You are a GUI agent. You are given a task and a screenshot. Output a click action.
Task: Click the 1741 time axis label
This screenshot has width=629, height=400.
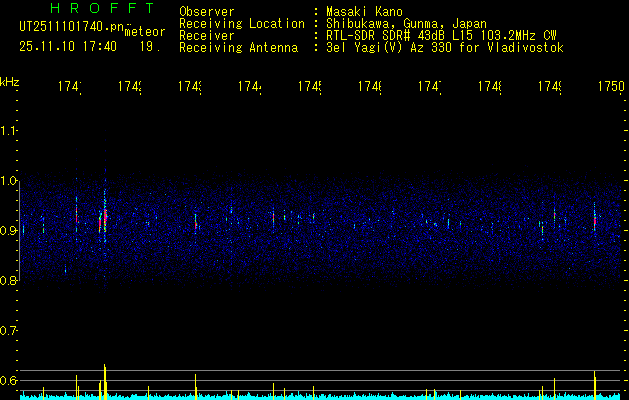(69, 86)
